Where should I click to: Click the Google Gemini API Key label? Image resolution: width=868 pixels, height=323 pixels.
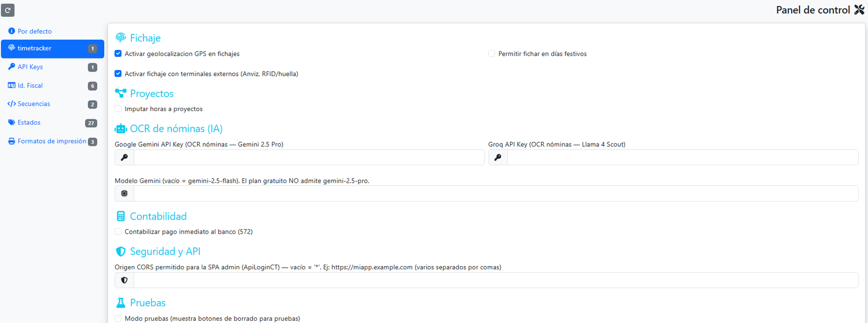pyautogui.click(x=199, y=144)
